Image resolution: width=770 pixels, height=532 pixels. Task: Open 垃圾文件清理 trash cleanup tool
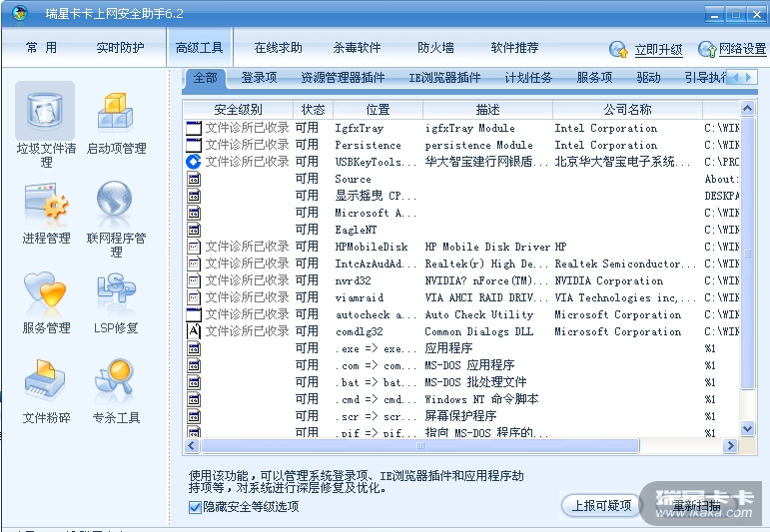click(x=45, y=111)
